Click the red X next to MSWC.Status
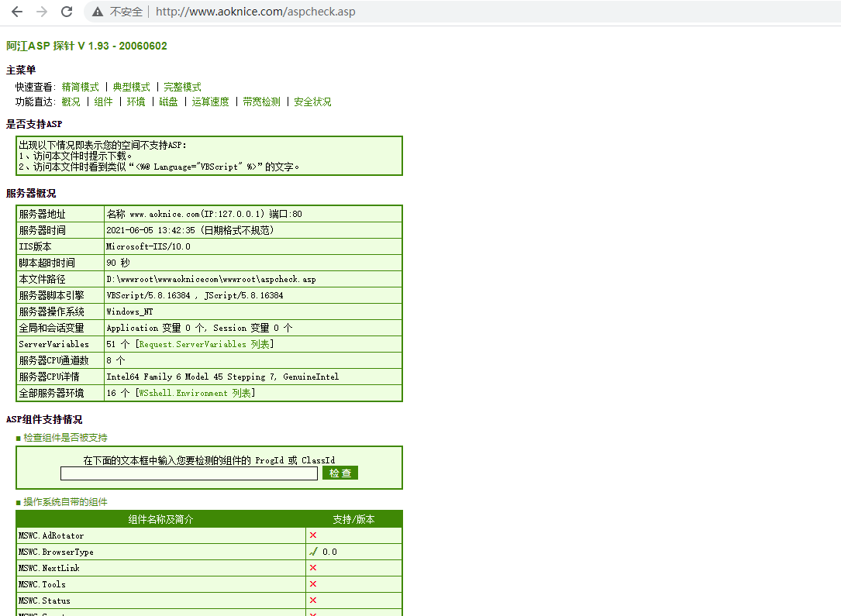 tap(313, 601)
